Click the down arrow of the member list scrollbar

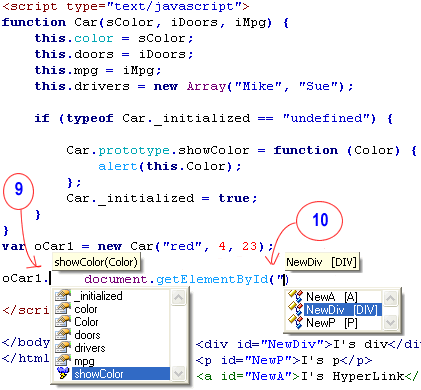coord(178,373)
